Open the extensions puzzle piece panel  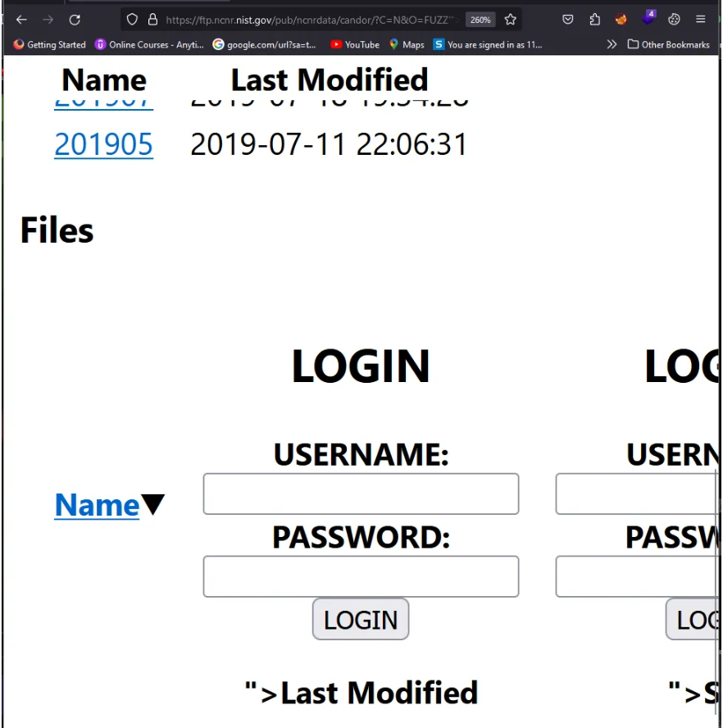pos(595,19)
